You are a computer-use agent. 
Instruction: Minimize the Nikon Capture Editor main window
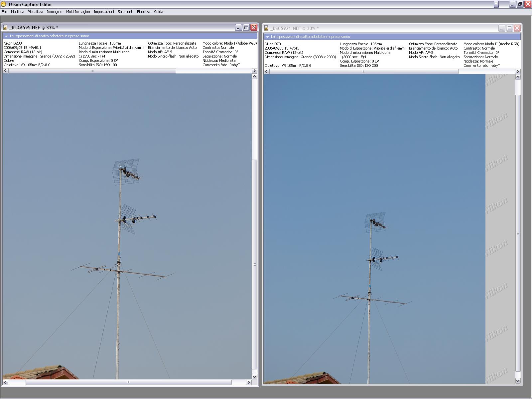[512, 4]
